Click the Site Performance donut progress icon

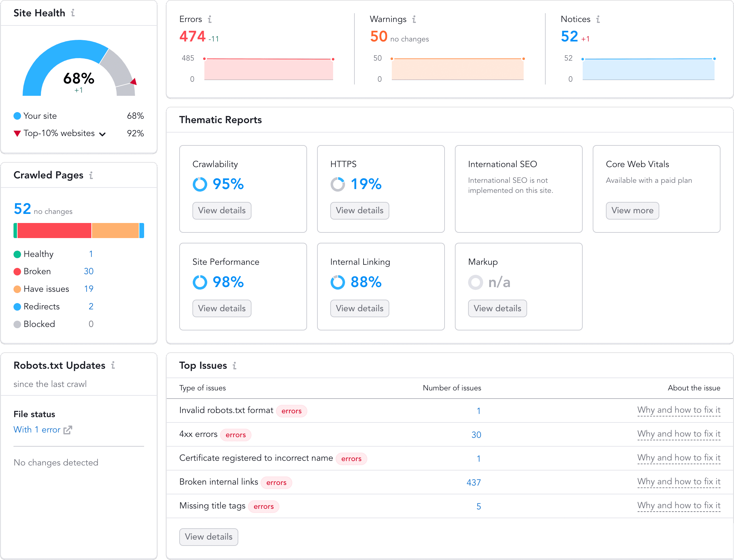[200, 282]
